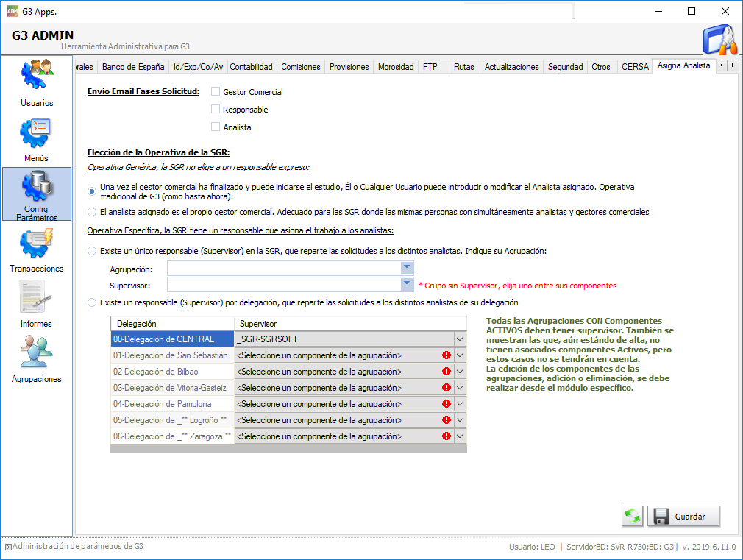The width and height of the screenshot is (743, 560).
Task: Select the Asigna Analista tab
Action: tap(683, 65)
